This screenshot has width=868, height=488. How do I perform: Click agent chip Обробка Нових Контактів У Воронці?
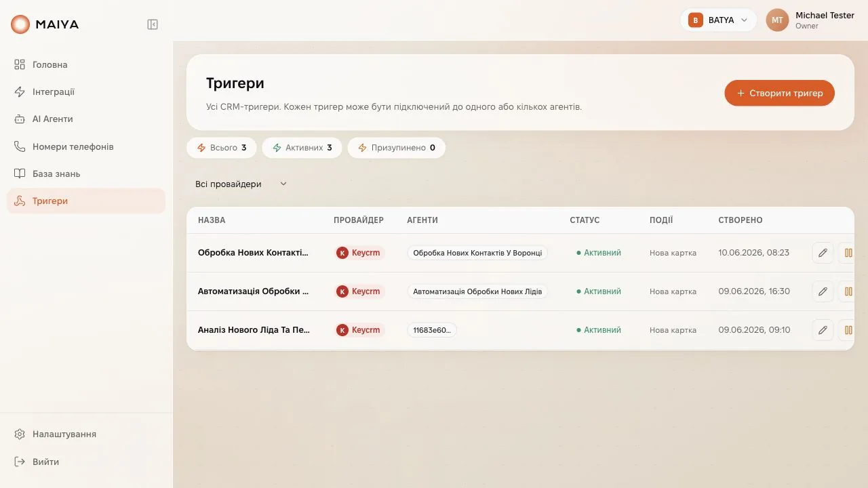[477, 253]
